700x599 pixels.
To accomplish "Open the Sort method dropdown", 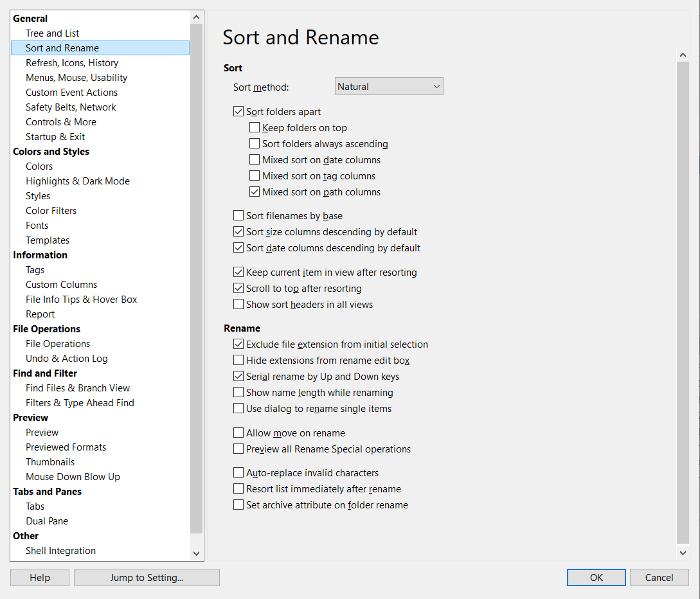I will coord(389,86).
